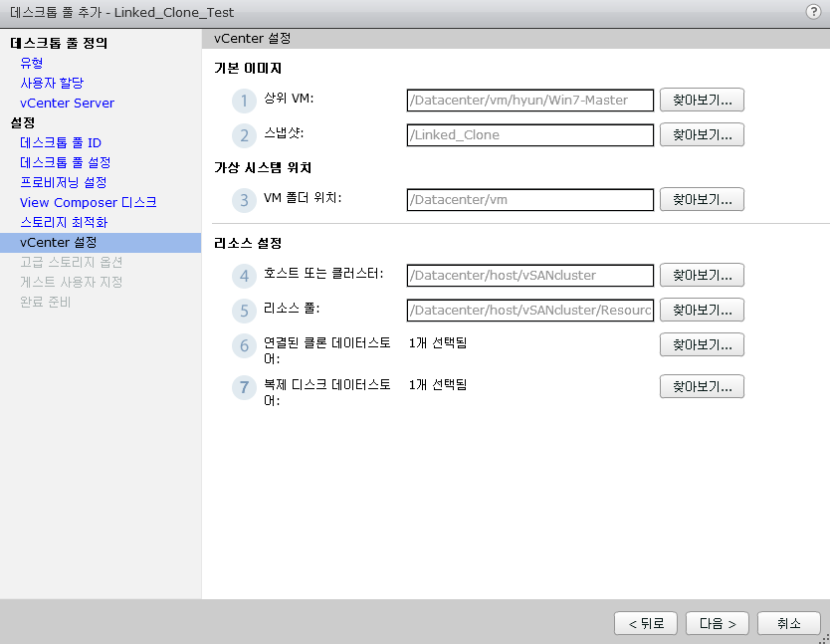Cancel the wizard with 취소

click(x=789, y=623)
